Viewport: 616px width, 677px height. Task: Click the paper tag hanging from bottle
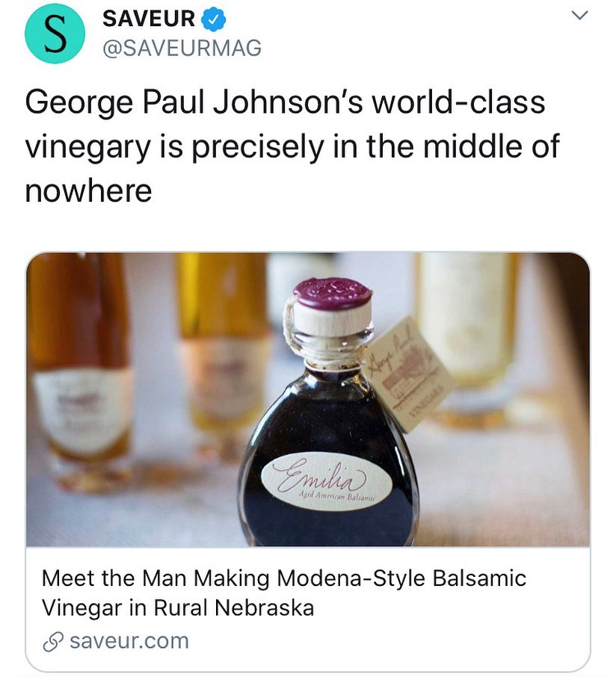[x=406, y=381]
